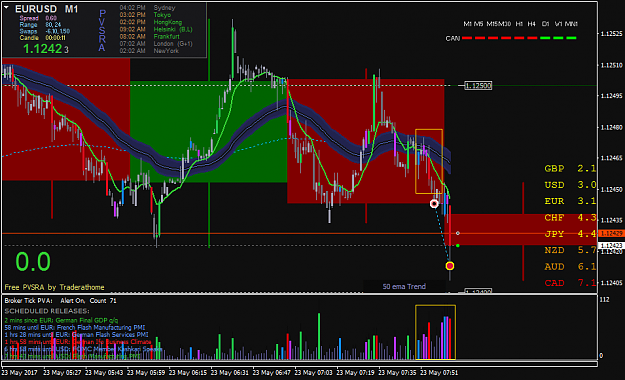Click German Ifo Business Climate release
The image size is (625, 380).
coord(78,342)
